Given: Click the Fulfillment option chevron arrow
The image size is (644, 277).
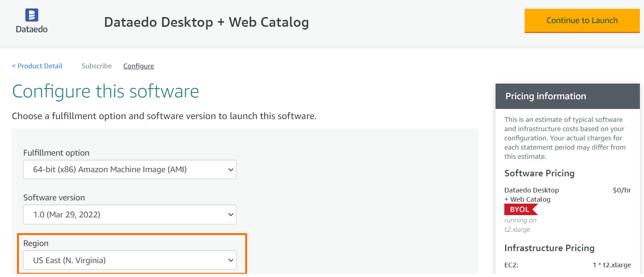Looking at the screenshot, I should pyautogui.click(x=231, y=170).
